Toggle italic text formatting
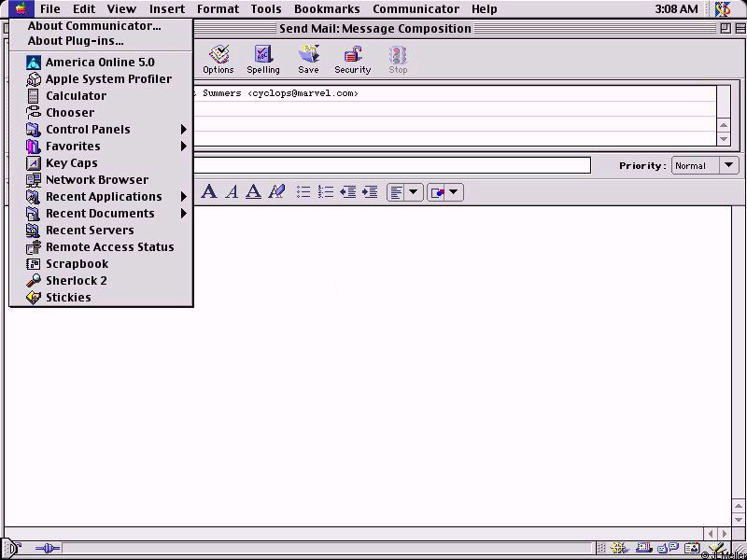747x560 pixels. click(232, 192)
